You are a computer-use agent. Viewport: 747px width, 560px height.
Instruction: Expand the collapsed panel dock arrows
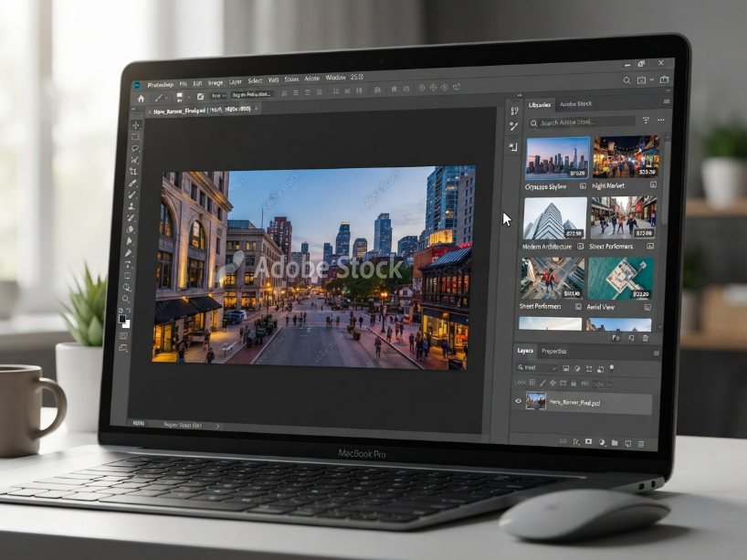[x=520, y=95]
